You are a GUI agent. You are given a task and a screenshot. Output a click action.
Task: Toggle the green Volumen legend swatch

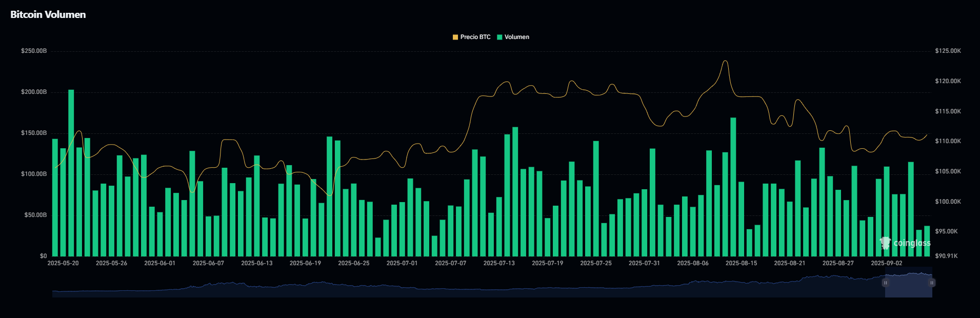(499, 37)
